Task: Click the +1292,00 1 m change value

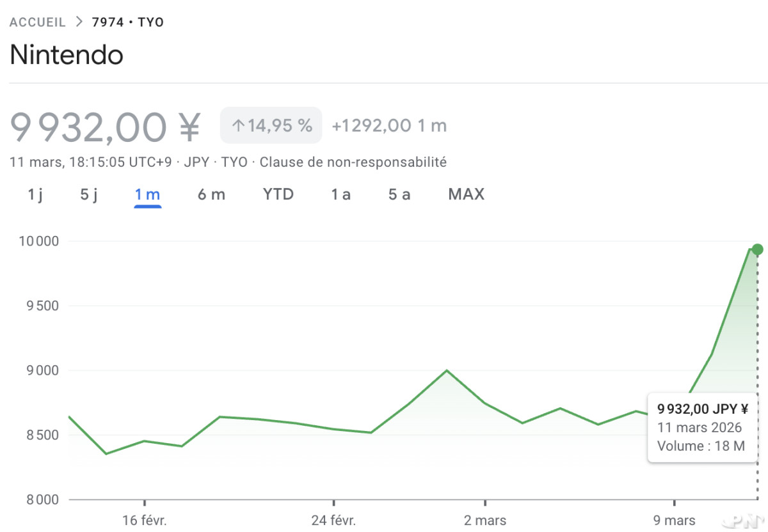Action: (x=388, y=125)
